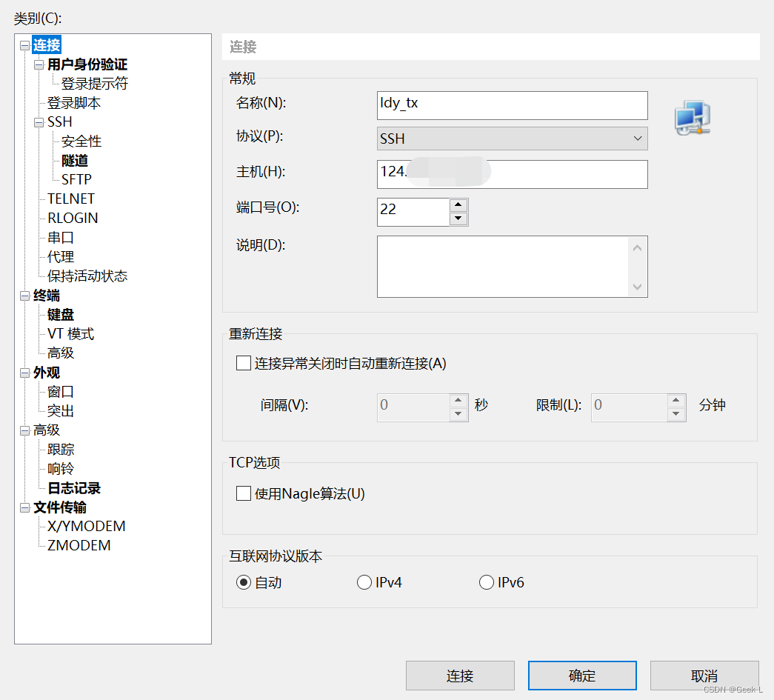Open the 隧道 settings page
774x700 pixels.
coord(75,160)
